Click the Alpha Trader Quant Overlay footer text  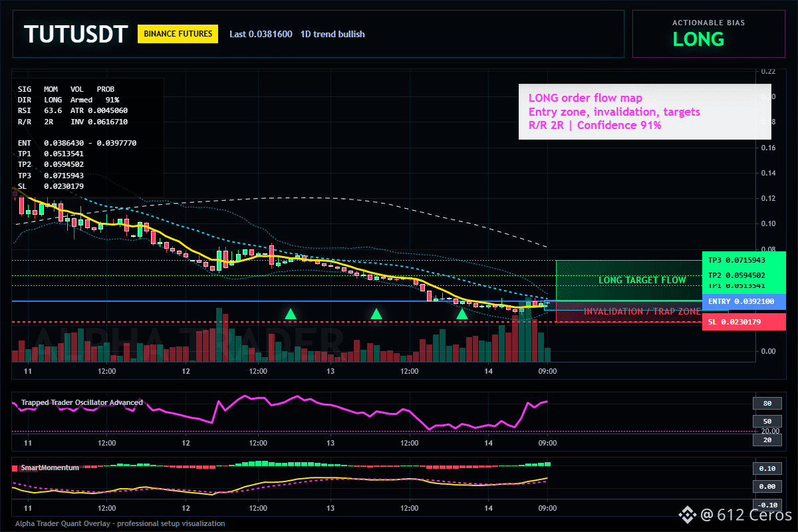coord(120,523)
